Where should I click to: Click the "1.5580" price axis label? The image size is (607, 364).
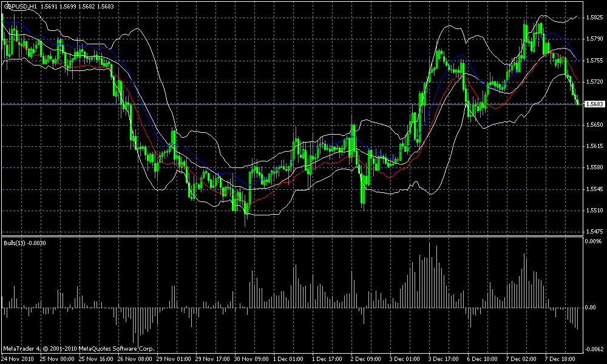(x=595, y=167)
